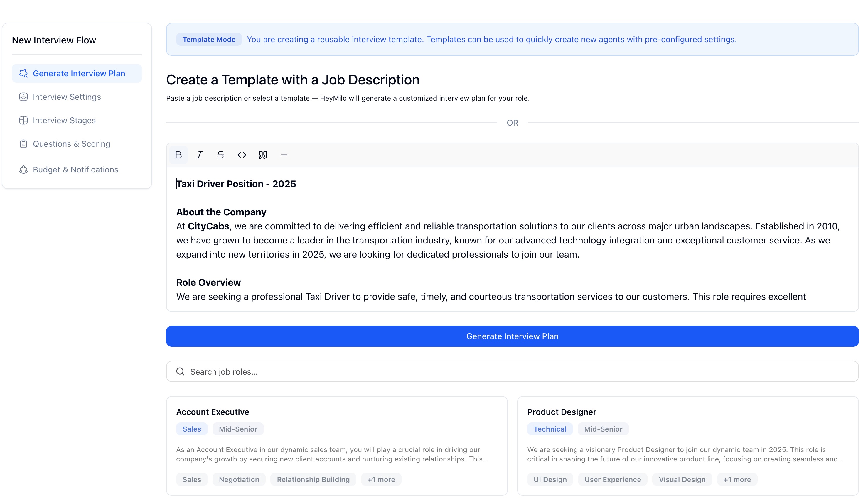
Task: Click the Template Mode badge
Action: point(209,39)
